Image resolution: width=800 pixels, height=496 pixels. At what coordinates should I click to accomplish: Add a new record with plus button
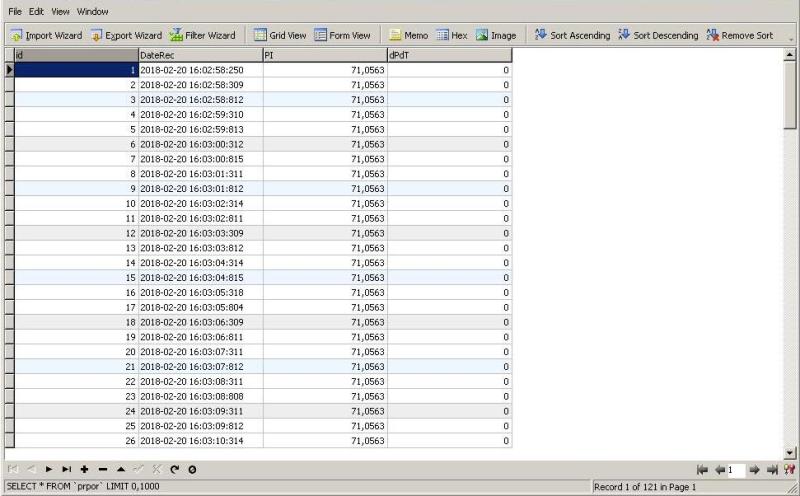[85, 469]
